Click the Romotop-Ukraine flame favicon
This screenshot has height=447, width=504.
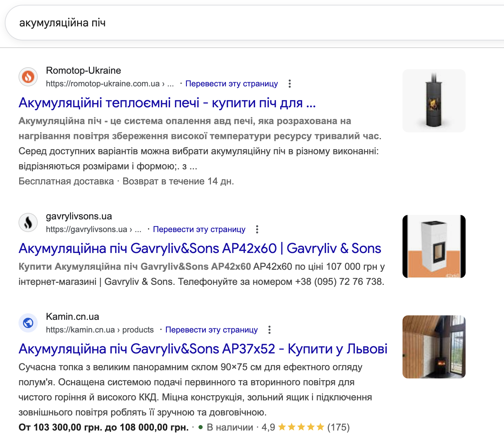coord(28,76)
